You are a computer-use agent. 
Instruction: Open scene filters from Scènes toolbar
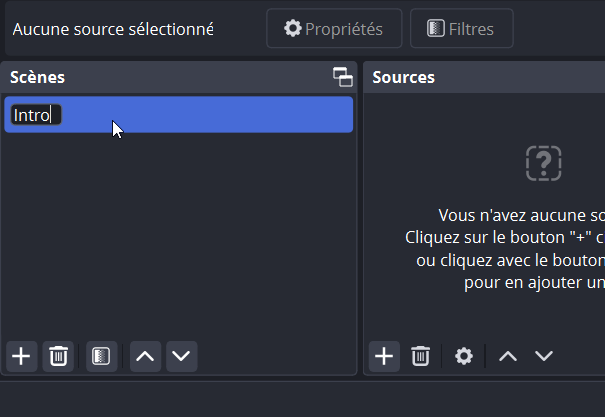point(100,356)
